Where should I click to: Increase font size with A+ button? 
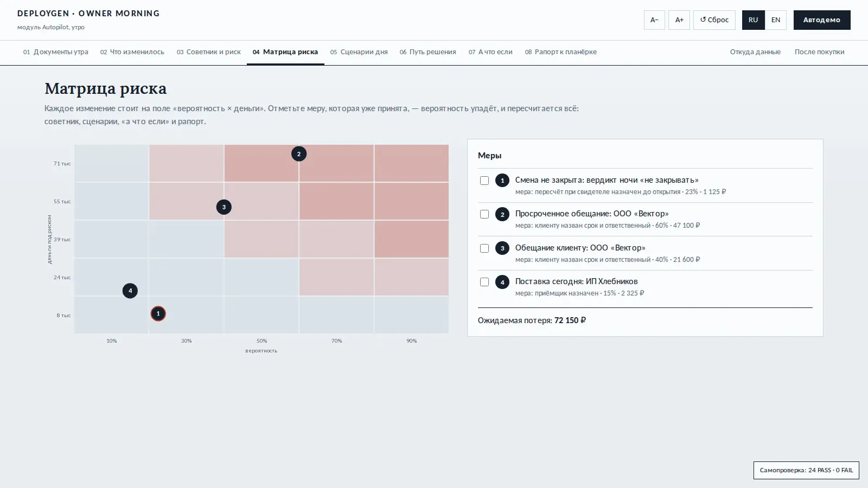(679, 20)
